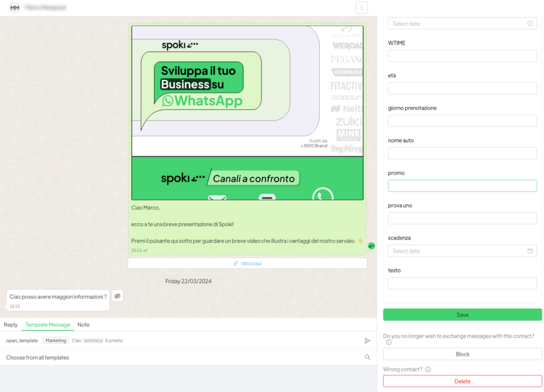
Task: Click the clock icon in top date field
Action: (530, 23)
